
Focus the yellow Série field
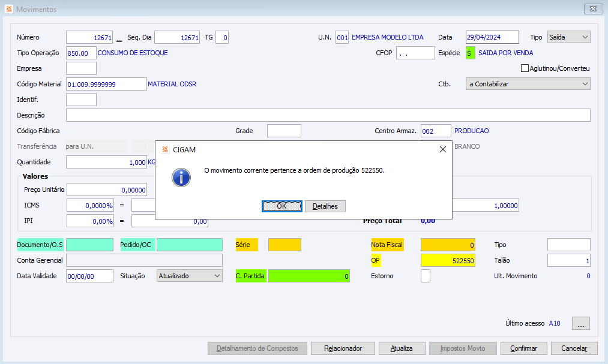(284, 245)
